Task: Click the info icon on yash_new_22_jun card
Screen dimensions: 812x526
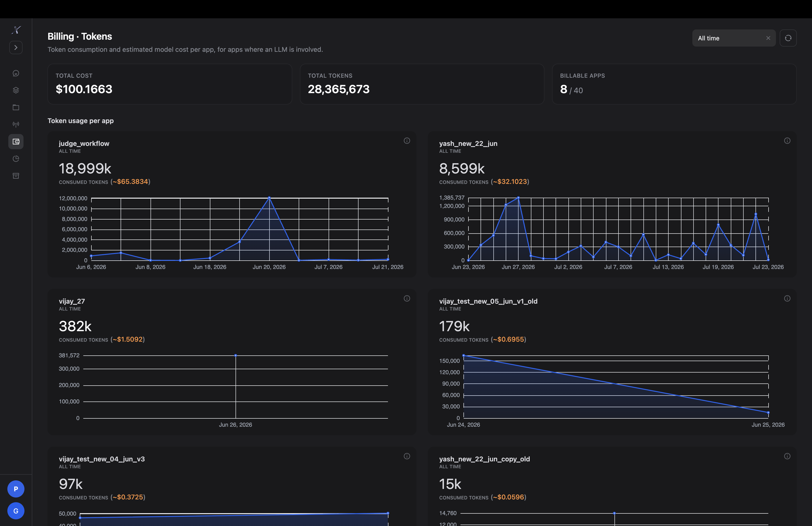Action: (787, 141)
